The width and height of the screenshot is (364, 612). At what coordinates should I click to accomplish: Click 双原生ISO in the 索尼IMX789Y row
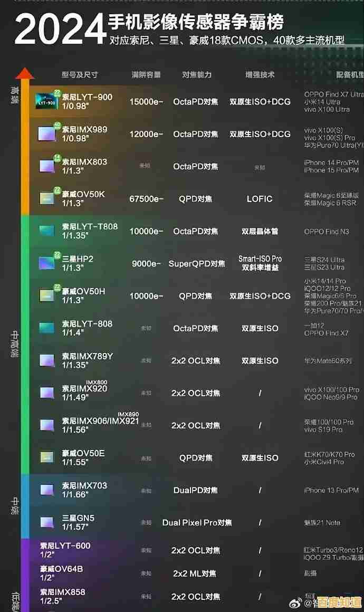pos(260,361)
